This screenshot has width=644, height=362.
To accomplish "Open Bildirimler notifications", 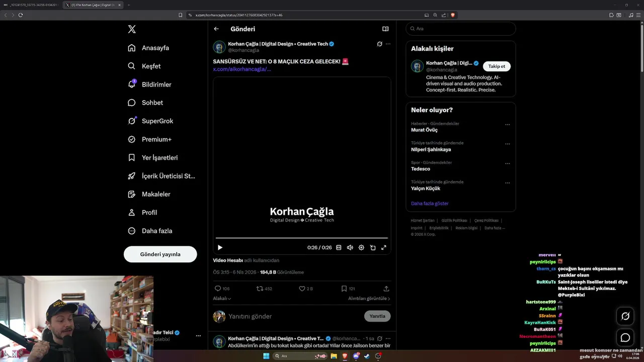I will click(149, 84).
